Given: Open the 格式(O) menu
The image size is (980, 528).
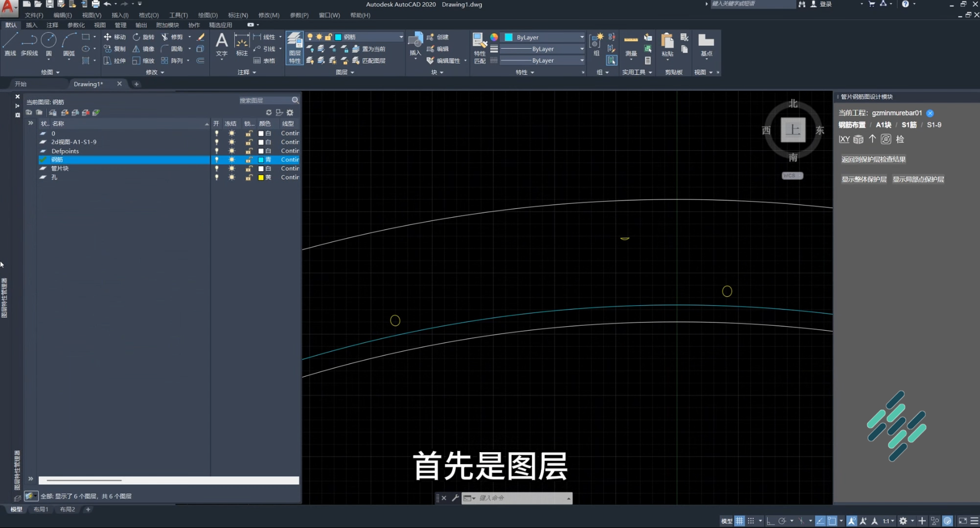Looking at the screenshot, I should pyautogui.click(x=148, y=16).
